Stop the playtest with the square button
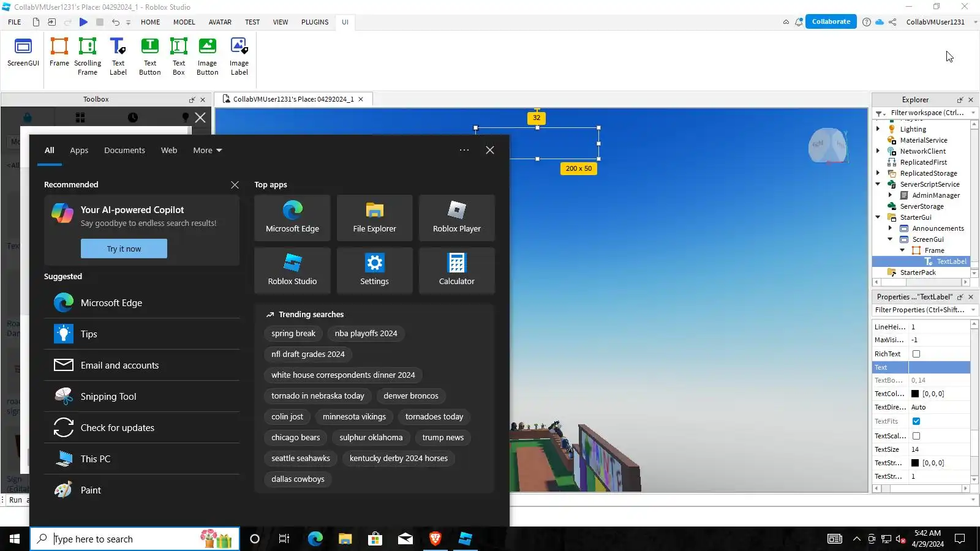 pos(100,22)
